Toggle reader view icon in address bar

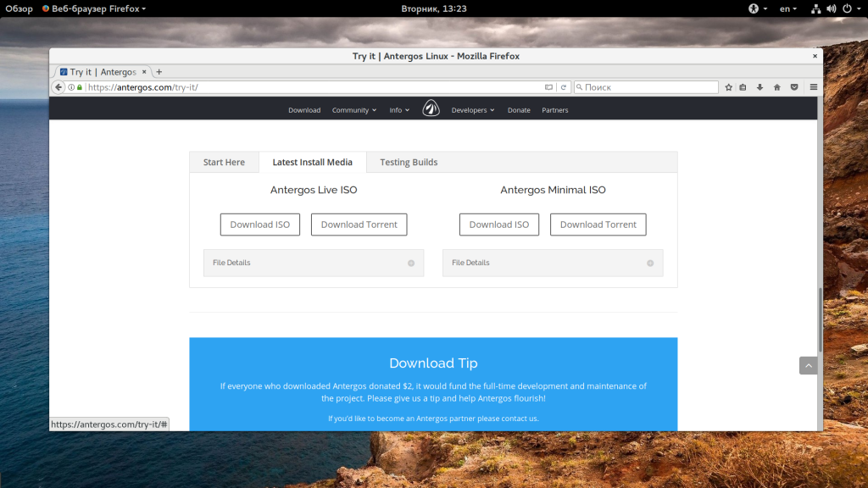548,87
